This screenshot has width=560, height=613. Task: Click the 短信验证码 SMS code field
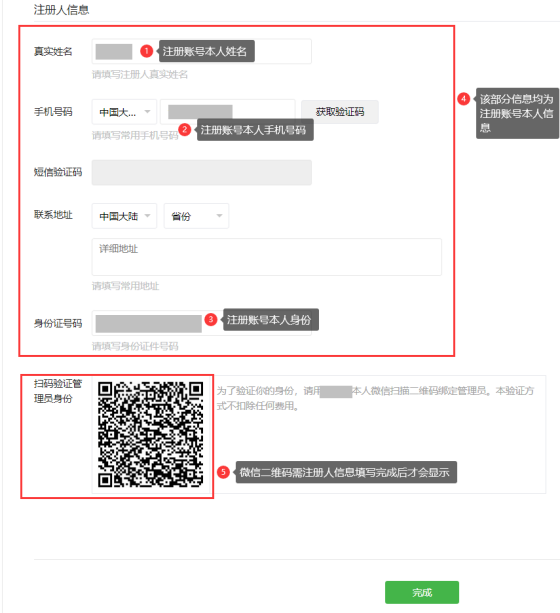point(202,172)
